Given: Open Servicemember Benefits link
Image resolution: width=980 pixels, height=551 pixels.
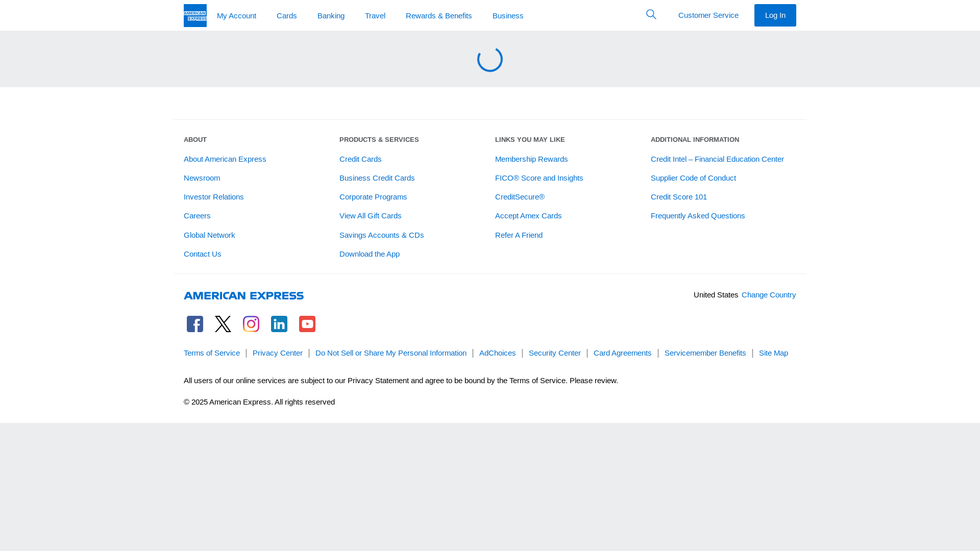Looking at the screenshot, I should pyautogui.click(x=705, y=353).
